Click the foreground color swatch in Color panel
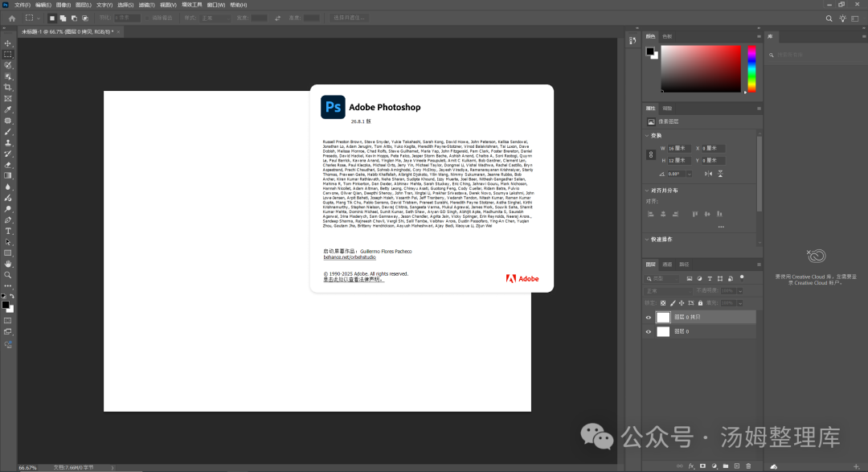Viewport: 868px width, 472px height. click(x=650, y=51)
